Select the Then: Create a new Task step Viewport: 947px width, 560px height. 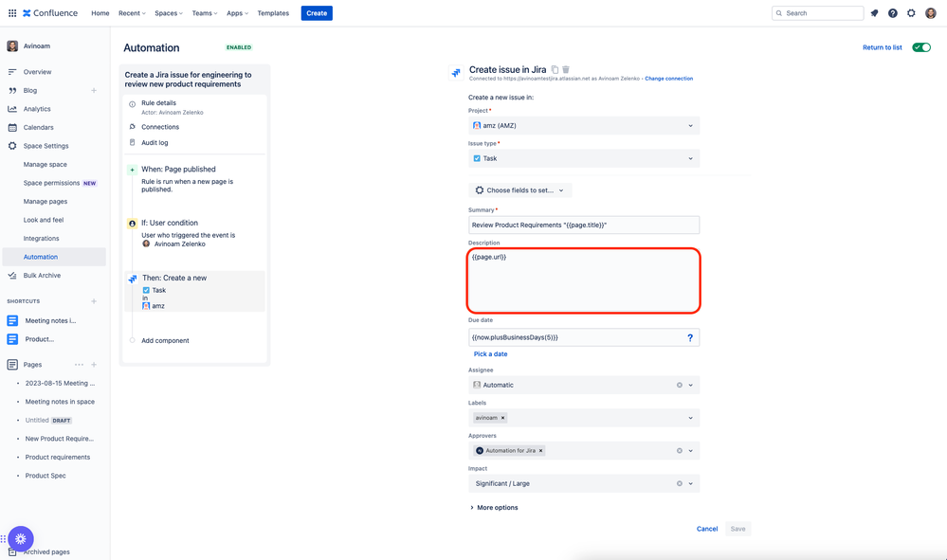[x=194, y=291]
